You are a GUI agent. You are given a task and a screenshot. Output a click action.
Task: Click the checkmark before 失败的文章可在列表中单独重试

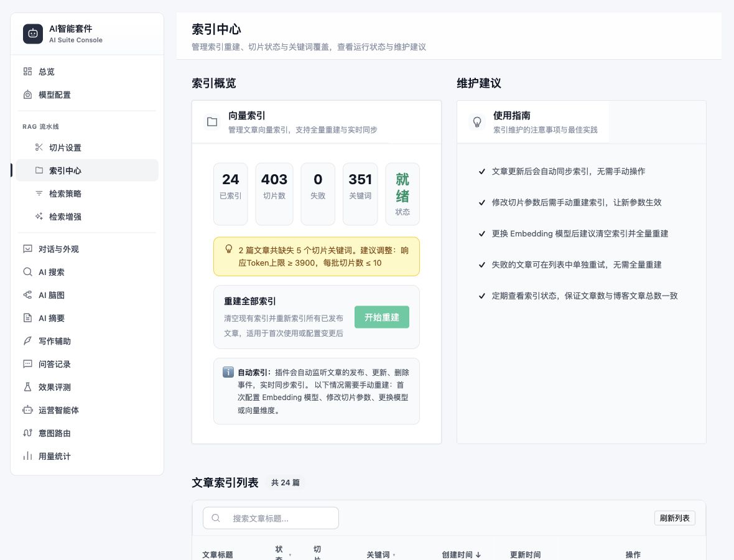[481, 264]
